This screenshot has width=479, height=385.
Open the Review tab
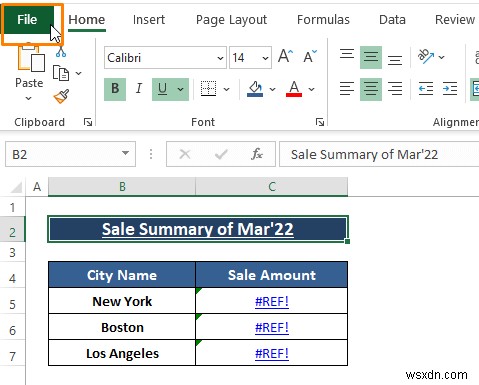(x=455, y=20)
